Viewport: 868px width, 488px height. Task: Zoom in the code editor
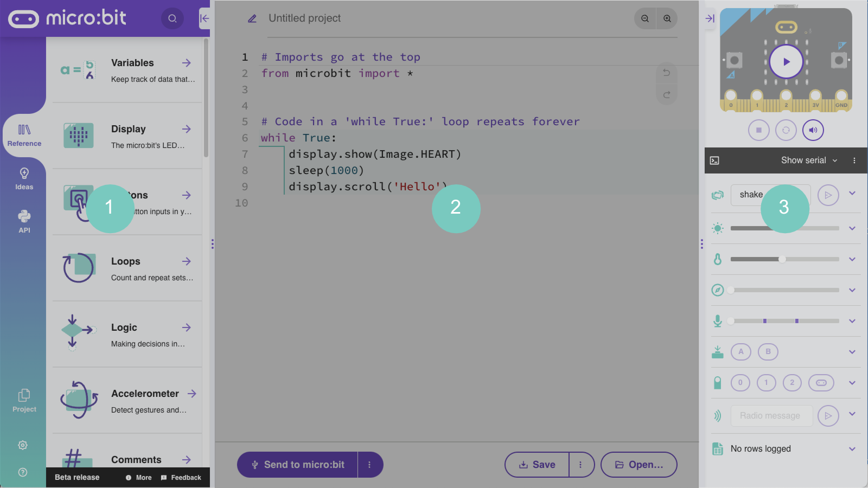pos(667,18)
